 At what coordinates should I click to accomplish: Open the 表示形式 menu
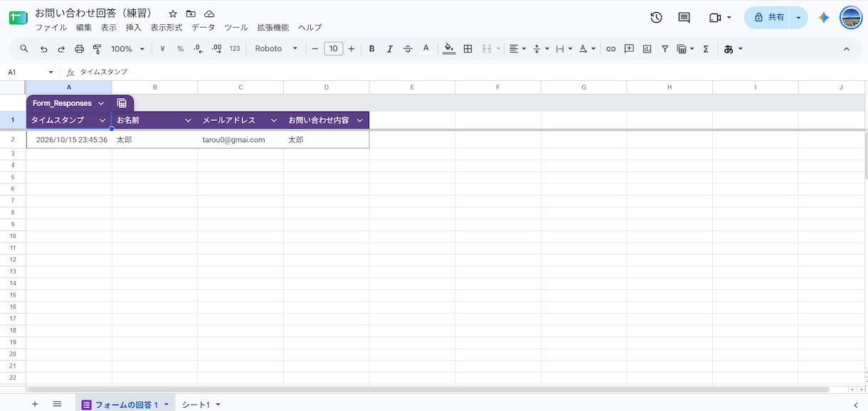tap(166, 28)
